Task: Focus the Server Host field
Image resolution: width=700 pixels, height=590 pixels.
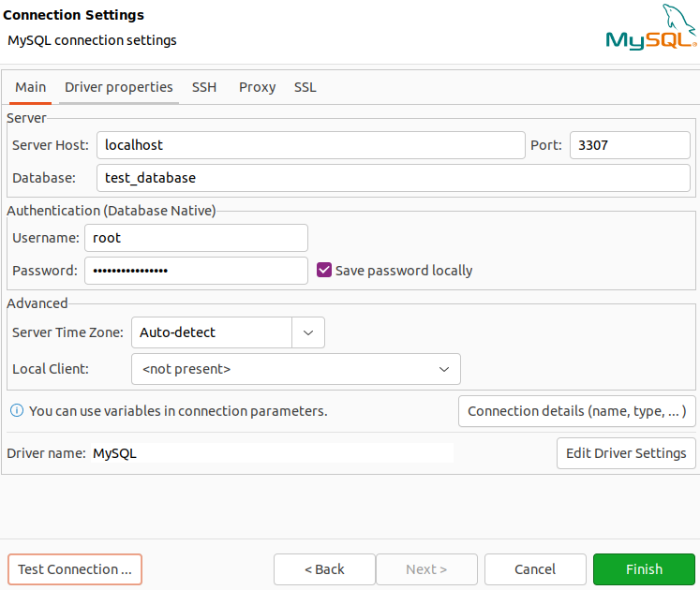Action: point(310,145)
